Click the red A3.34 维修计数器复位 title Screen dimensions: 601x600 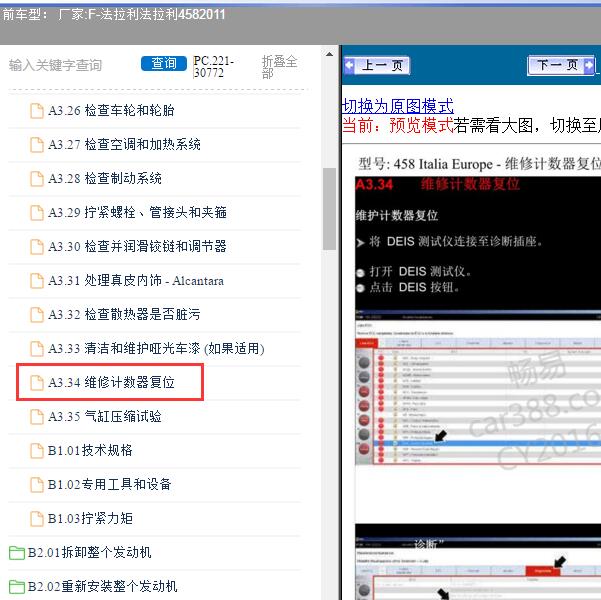pos(437,184)
